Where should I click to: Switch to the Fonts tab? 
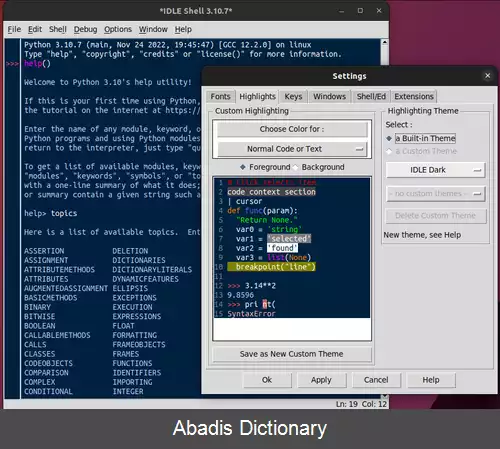[x=220, y=97]
